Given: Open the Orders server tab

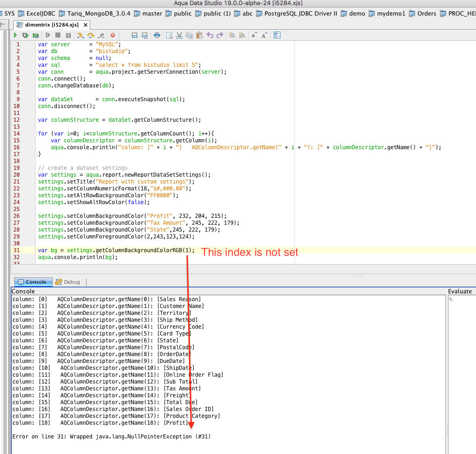Looking at the screenshot, I should (422, 13).
